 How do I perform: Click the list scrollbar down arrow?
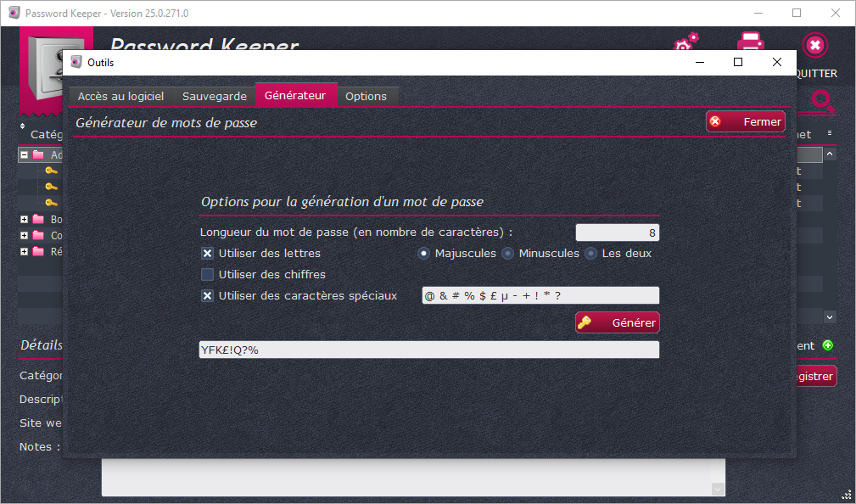830,316
